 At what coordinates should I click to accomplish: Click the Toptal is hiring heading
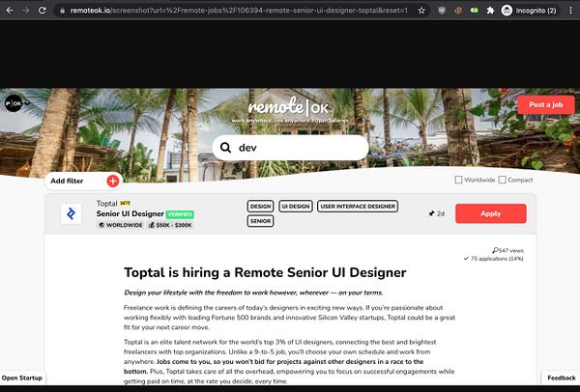pyautogui.click(x=265, y=272)
